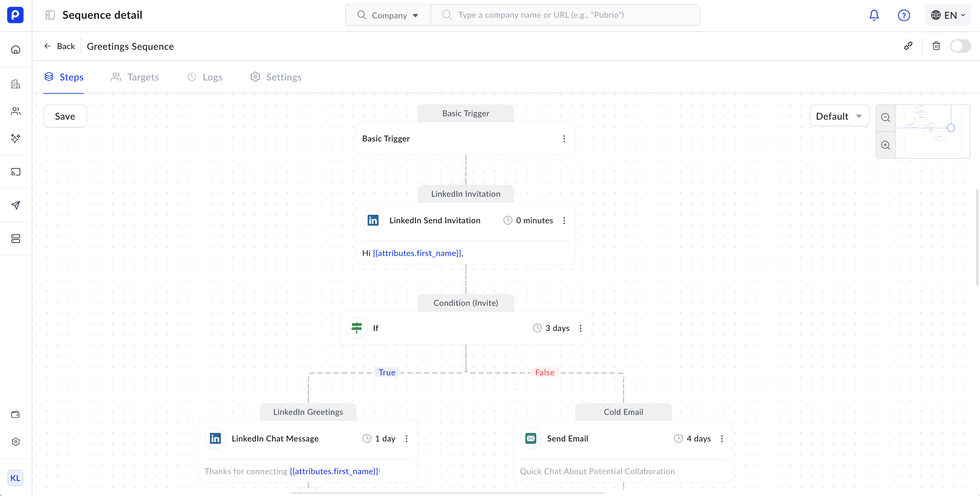The image size is (980, 496).
Task: Switch to the Settings tab
Action: point(276,77)
